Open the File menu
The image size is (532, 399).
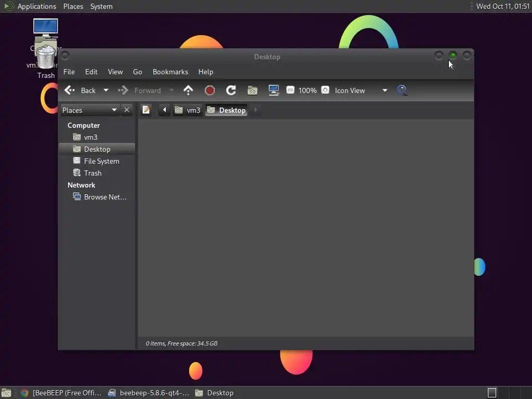point(69,72)
